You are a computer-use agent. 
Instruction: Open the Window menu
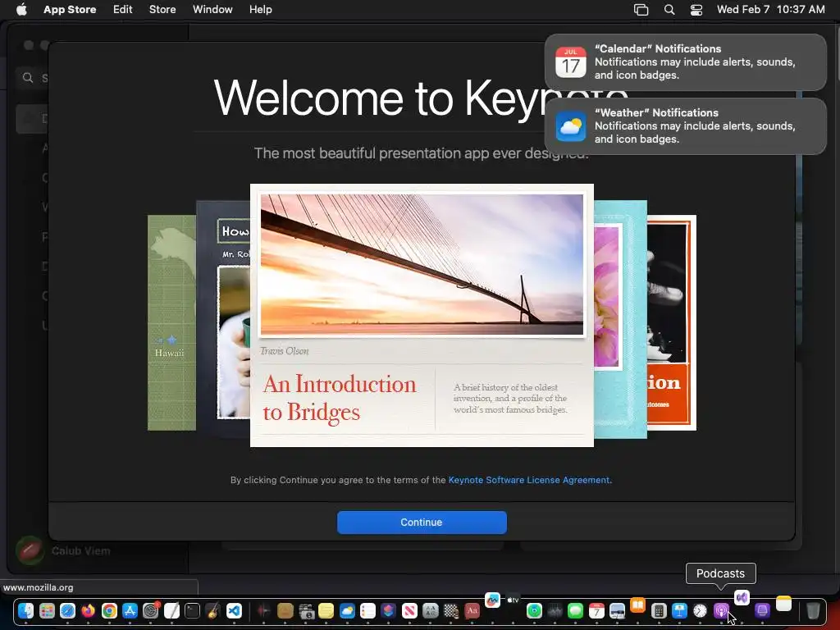click(212, 9)
